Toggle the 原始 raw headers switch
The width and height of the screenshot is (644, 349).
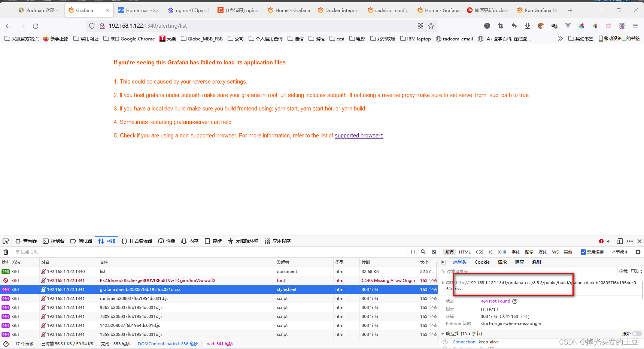(637, 334)
